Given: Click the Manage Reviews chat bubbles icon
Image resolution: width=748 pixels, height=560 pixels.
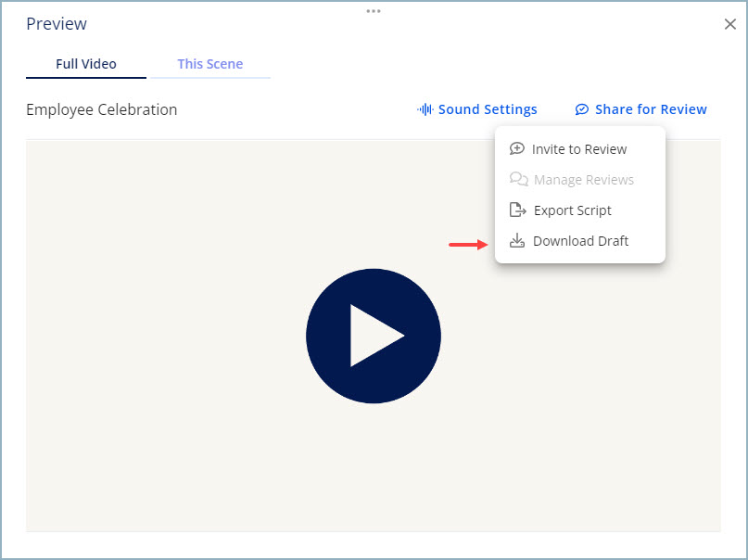Looking at the screenshot, I should [518, 179].
